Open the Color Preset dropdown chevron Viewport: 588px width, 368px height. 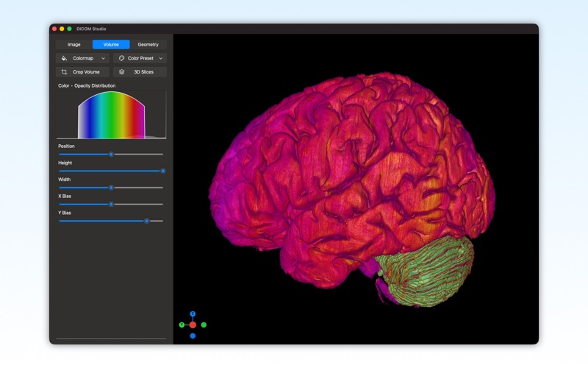tap(161, 58)
